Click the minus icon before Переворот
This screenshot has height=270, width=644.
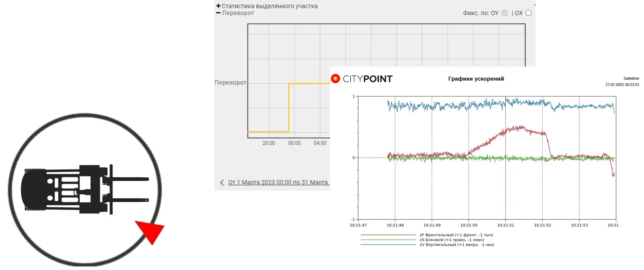pos(218,13)
